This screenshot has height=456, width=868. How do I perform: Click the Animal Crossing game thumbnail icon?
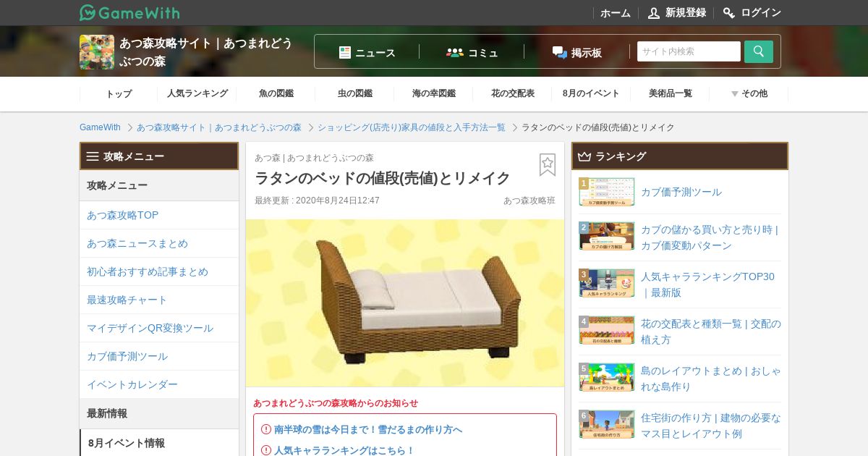97,52
